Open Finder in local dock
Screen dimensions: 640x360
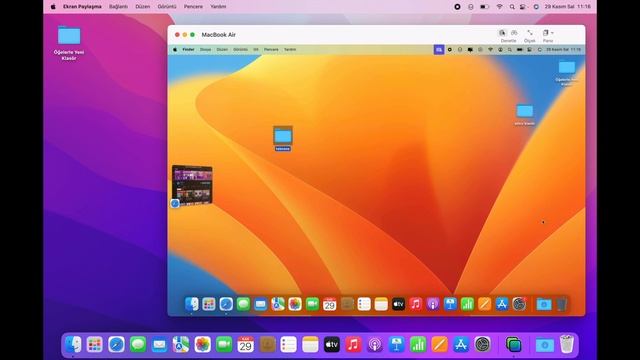pyautogui.click(x=73, y=345)
